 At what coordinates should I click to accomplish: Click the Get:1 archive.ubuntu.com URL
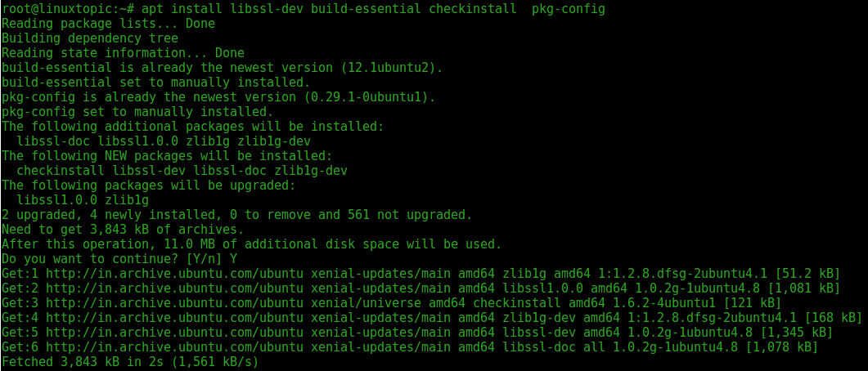174,273
